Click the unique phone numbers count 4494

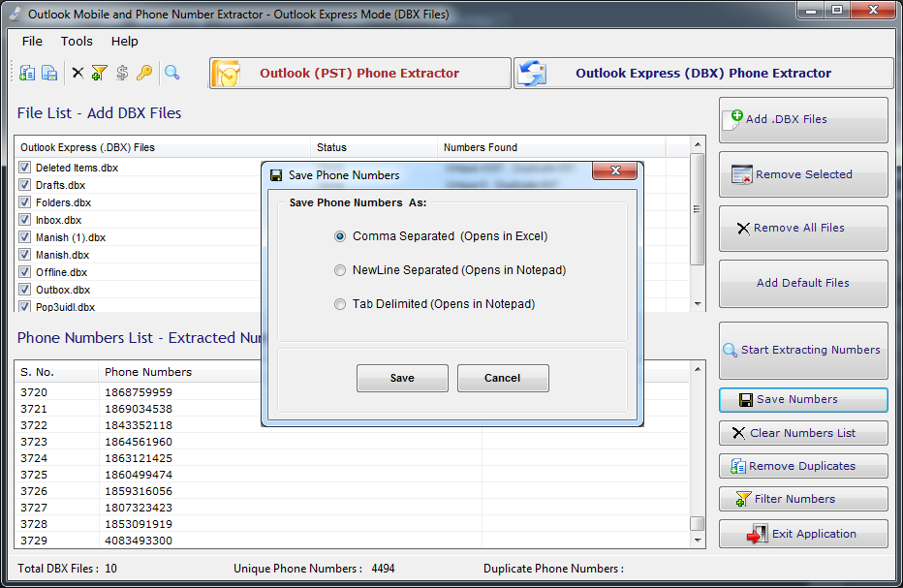tap(383, 569)
